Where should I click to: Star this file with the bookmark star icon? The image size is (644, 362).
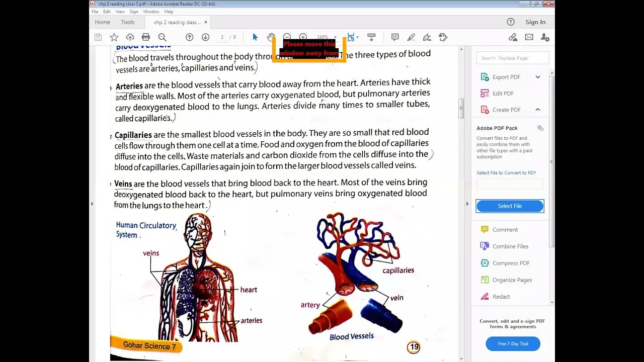click(x=114, y=37)
